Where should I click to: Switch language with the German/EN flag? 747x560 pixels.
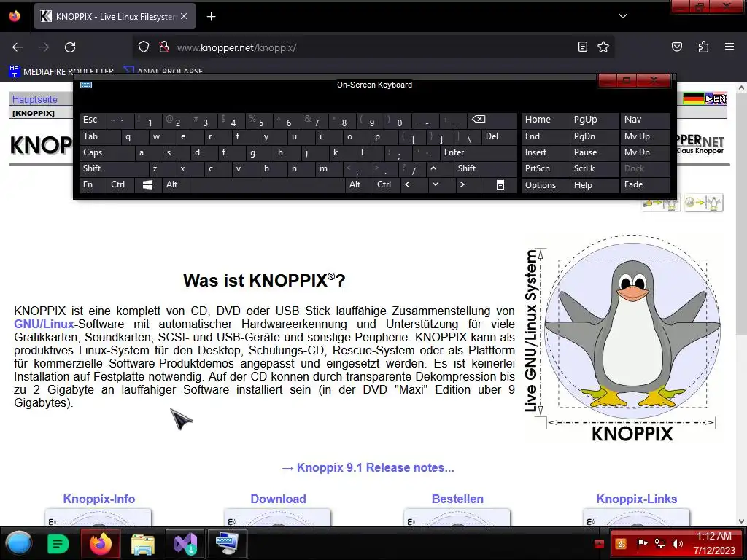[705, 98]
